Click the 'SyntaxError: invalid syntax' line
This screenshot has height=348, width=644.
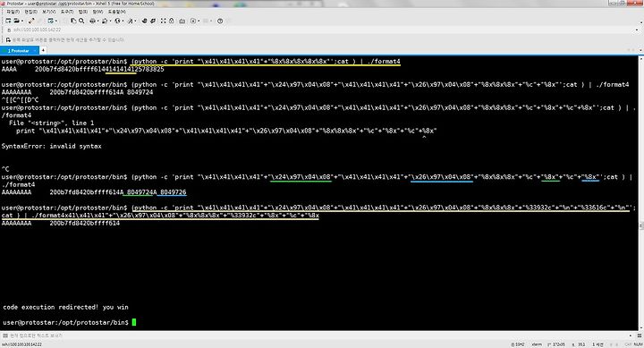click(52, 146)
